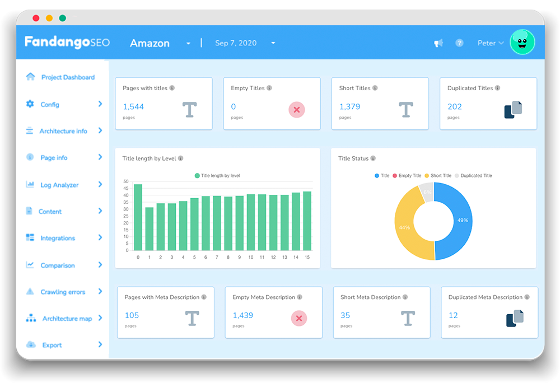Click the Integrations grid icon
Screen dimensions: 560x392
[x=30, y=237]
